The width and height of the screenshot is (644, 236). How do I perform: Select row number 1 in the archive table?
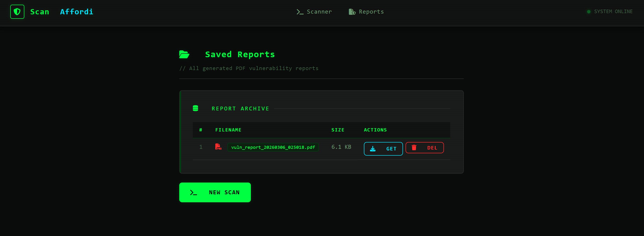click(201, 147)
